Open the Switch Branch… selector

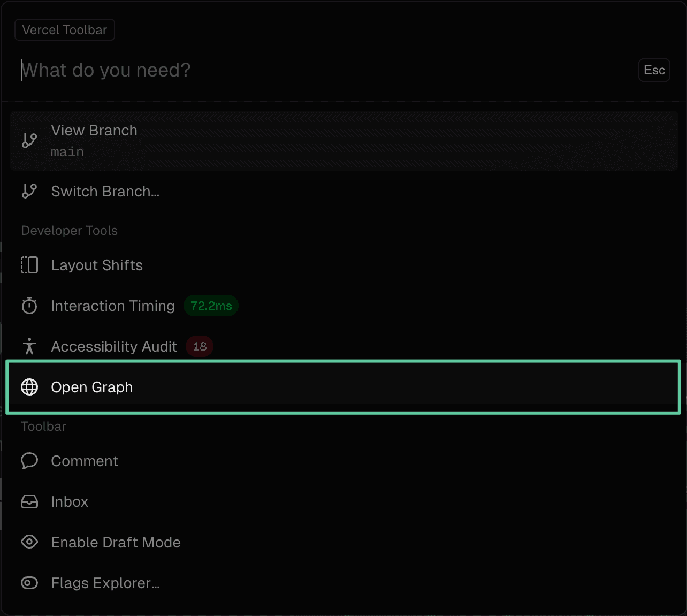click(x=342, y=191)
